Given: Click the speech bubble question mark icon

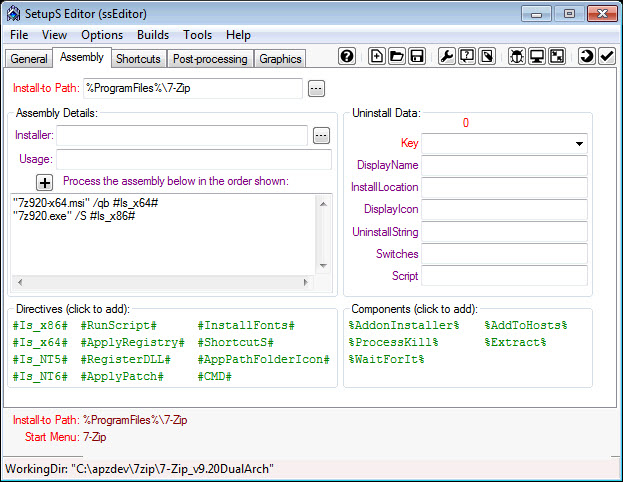Looking at the screenshot, I should pyautogui.click(x=467, y=56).
